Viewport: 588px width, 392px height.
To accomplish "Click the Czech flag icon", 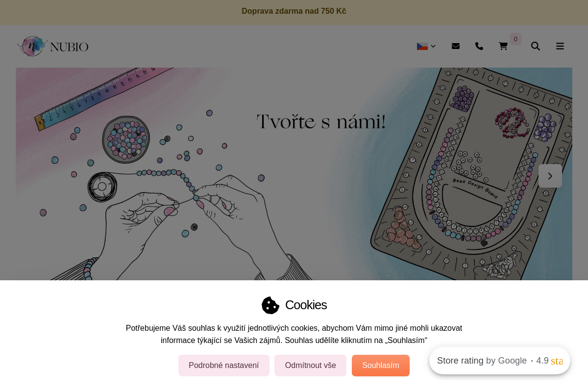I will point(422,46).
